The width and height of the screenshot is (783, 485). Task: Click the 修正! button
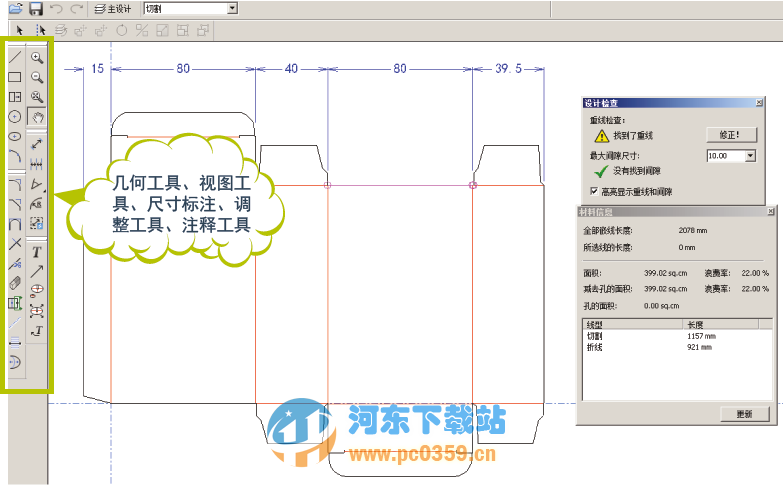[731, 135]
